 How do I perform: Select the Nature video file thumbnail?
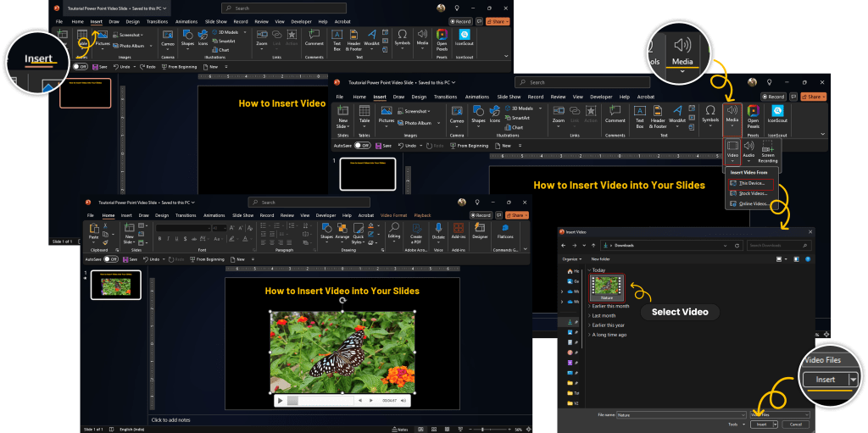click(x=606, y=288)
